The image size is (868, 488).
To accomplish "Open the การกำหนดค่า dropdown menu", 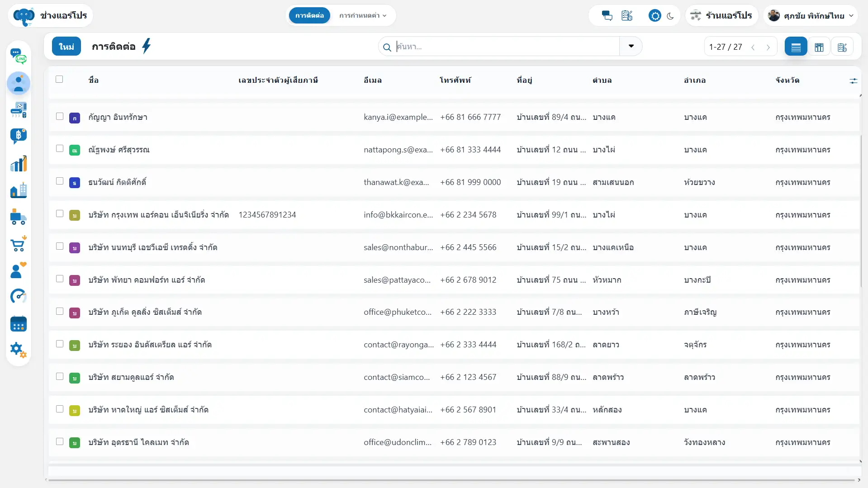I will (363, 15).
